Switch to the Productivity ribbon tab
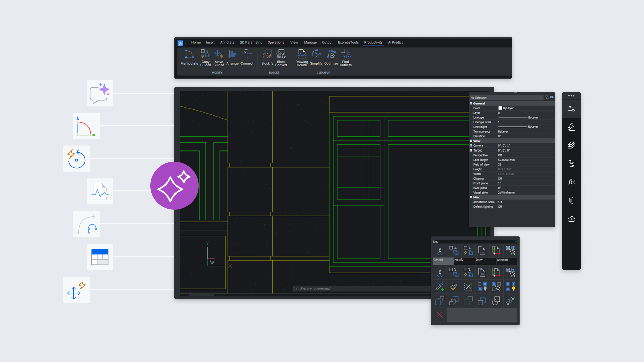Viewport: 644px width, 362px height. pos(373,42)
